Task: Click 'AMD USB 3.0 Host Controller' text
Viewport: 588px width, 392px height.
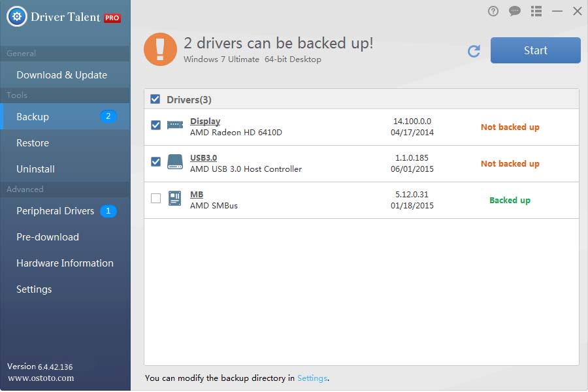Action: click(246, 169)
